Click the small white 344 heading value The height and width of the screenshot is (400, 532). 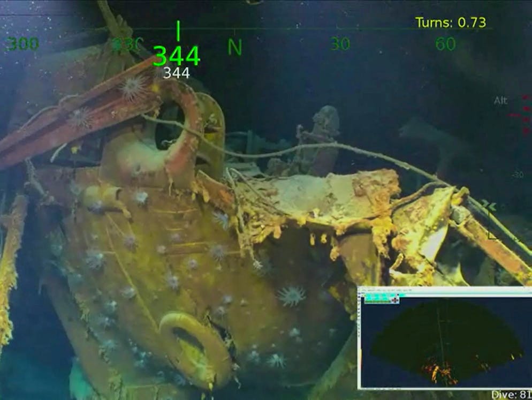click(177, 73)
